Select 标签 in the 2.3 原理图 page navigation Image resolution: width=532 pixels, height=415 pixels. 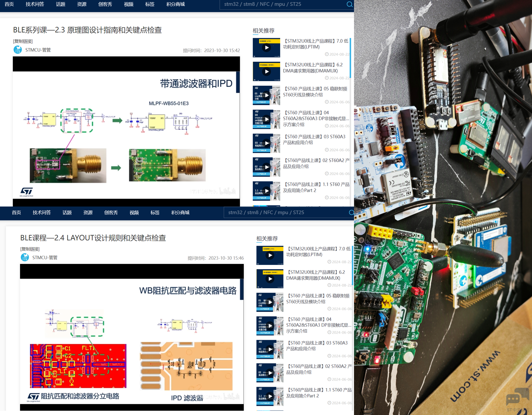(x=150, y=4)
